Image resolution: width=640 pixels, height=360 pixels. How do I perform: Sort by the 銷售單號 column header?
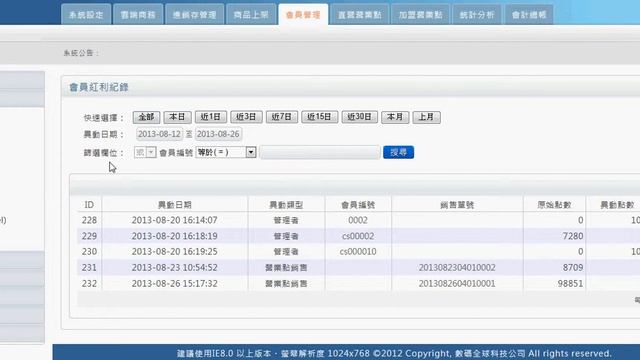click(457, 205)
